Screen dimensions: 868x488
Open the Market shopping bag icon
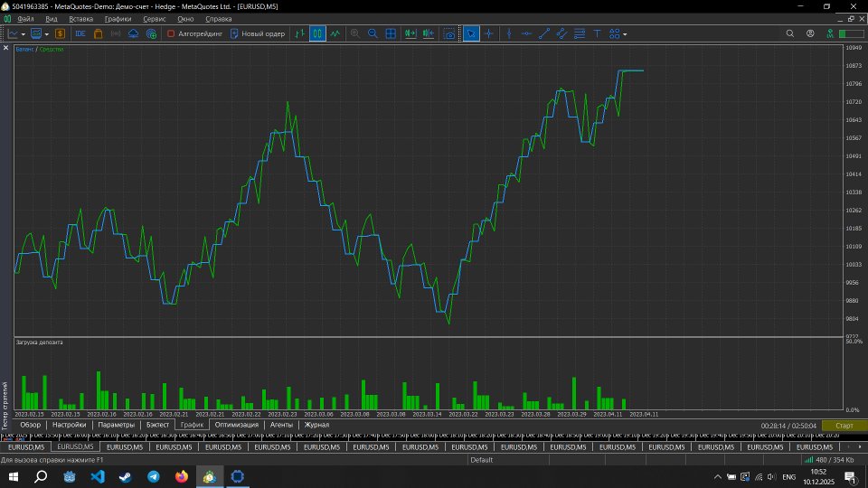point(98,33)
